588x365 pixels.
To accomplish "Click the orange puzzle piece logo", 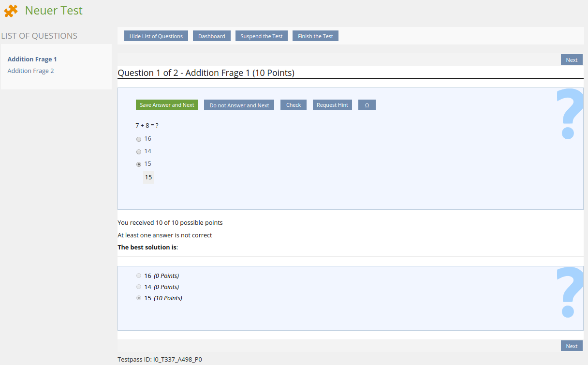I will pos(11,11).
